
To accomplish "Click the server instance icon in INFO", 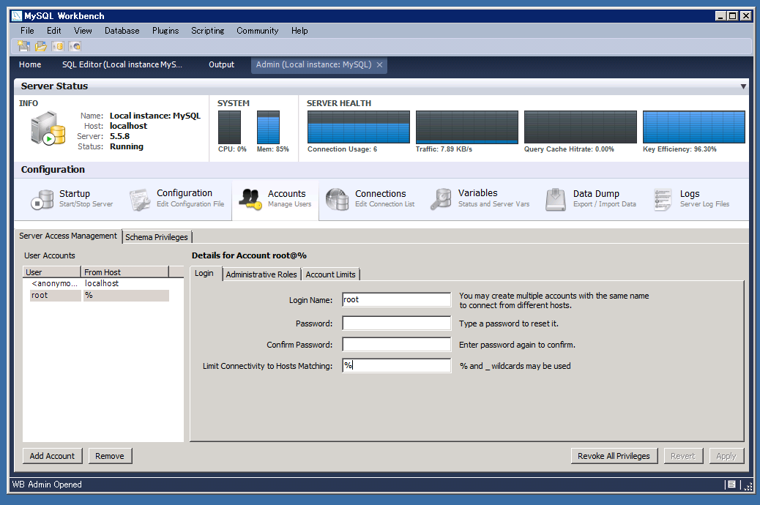I will pyautogui.click(x=48, y=128).
